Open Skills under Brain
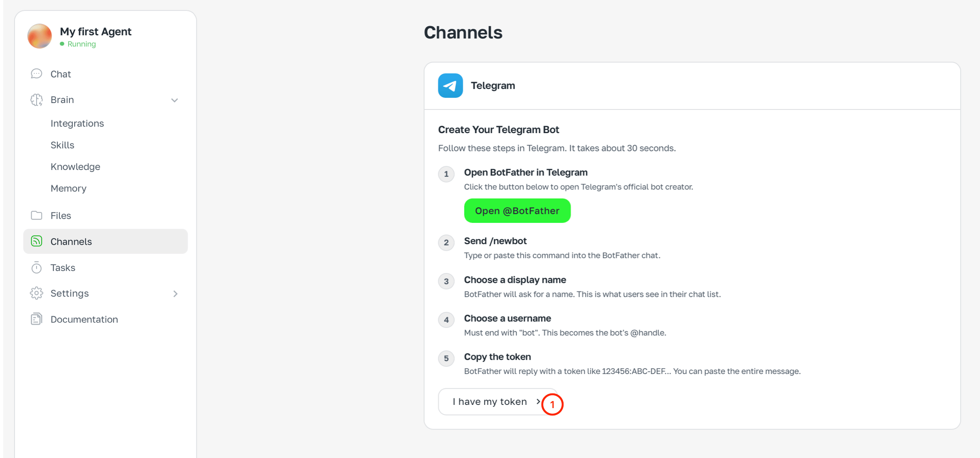 63,145
